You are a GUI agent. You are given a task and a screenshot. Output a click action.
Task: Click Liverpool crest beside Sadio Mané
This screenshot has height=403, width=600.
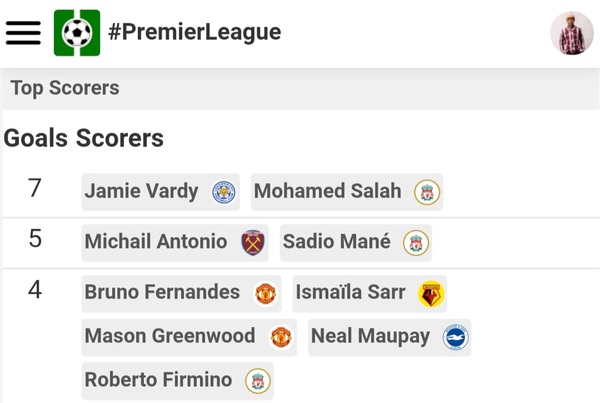tap(416, 242)
